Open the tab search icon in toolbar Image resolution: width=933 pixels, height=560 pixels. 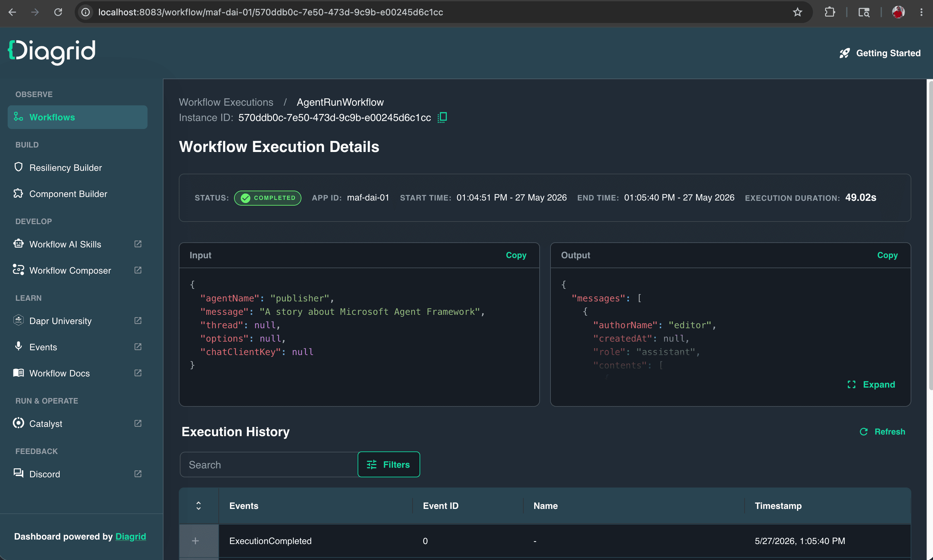(x=864, y=12)
